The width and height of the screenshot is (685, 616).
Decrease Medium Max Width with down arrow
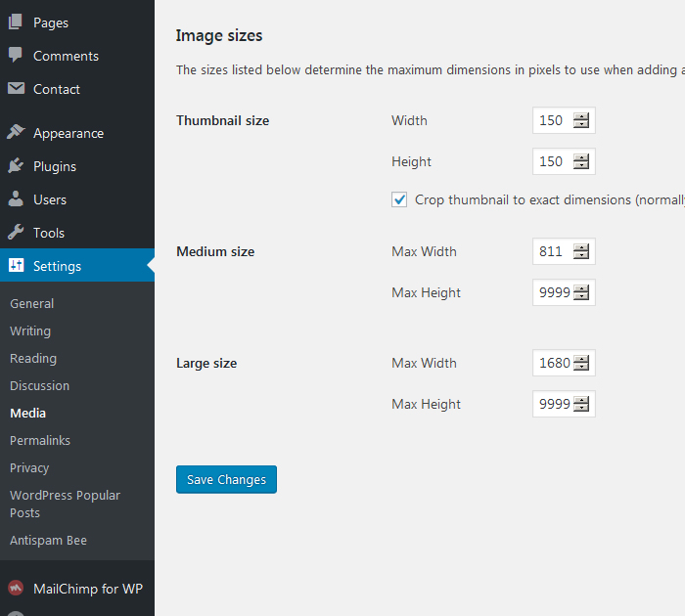click(x=581, y=255)
